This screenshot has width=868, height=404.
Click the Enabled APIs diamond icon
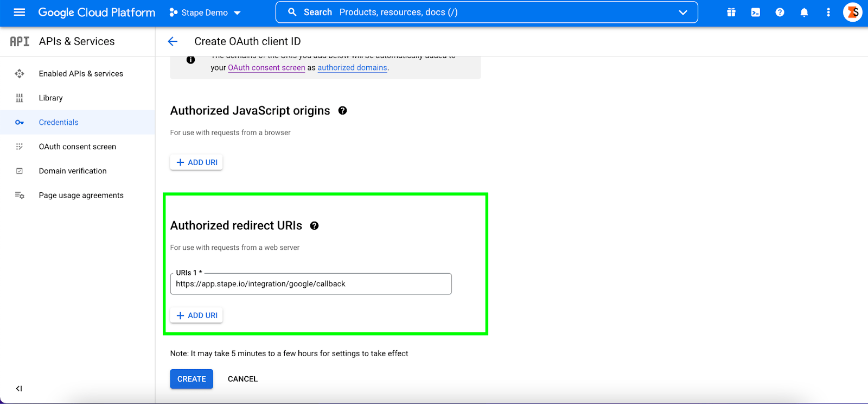coord(20,73)
